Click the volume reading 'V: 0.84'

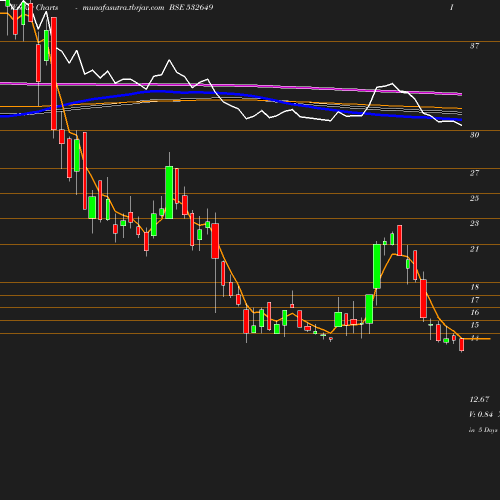coord(481,414)
